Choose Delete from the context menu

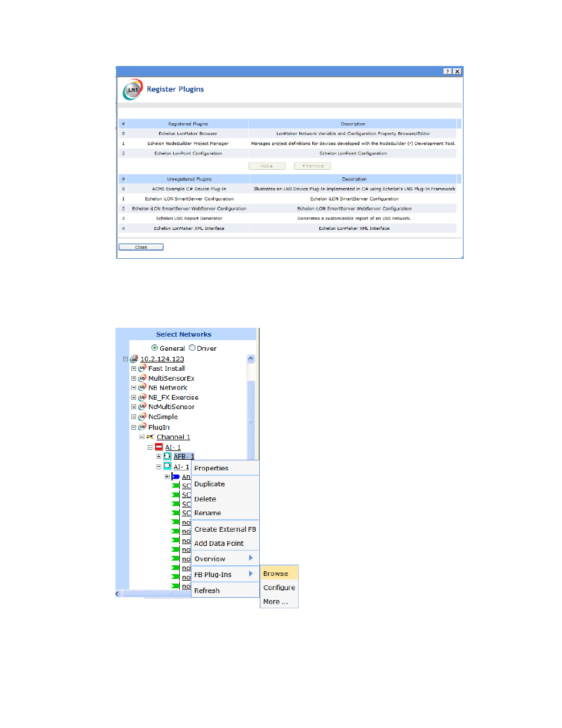225,499
